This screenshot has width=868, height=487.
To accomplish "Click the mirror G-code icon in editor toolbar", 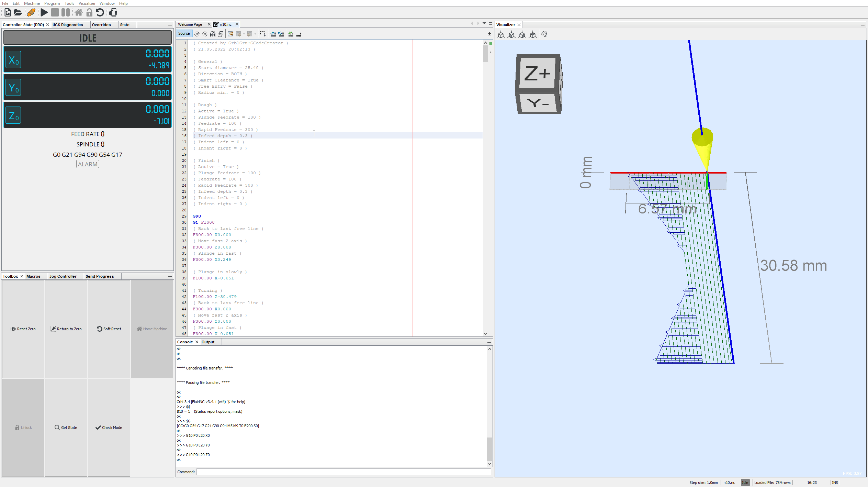I will pos(213,34).
